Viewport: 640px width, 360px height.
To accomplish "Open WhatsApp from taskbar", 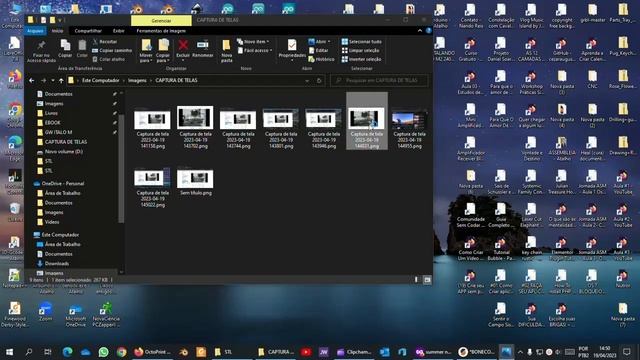I will click(x=104, y=352).
